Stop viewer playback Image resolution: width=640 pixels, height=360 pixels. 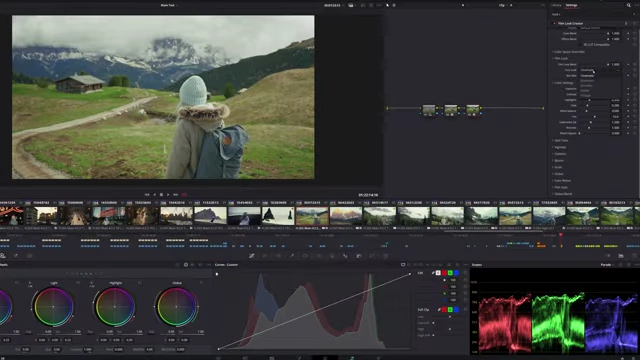[x=161, y=195]
